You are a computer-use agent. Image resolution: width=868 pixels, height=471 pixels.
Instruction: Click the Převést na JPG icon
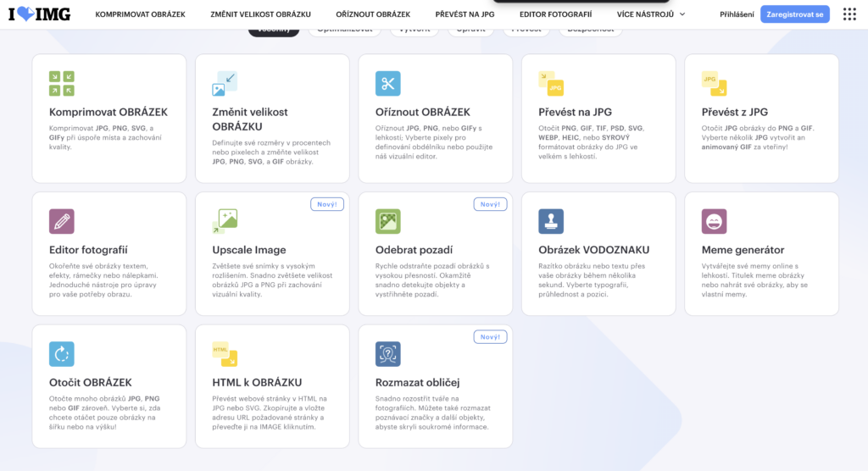551,83
